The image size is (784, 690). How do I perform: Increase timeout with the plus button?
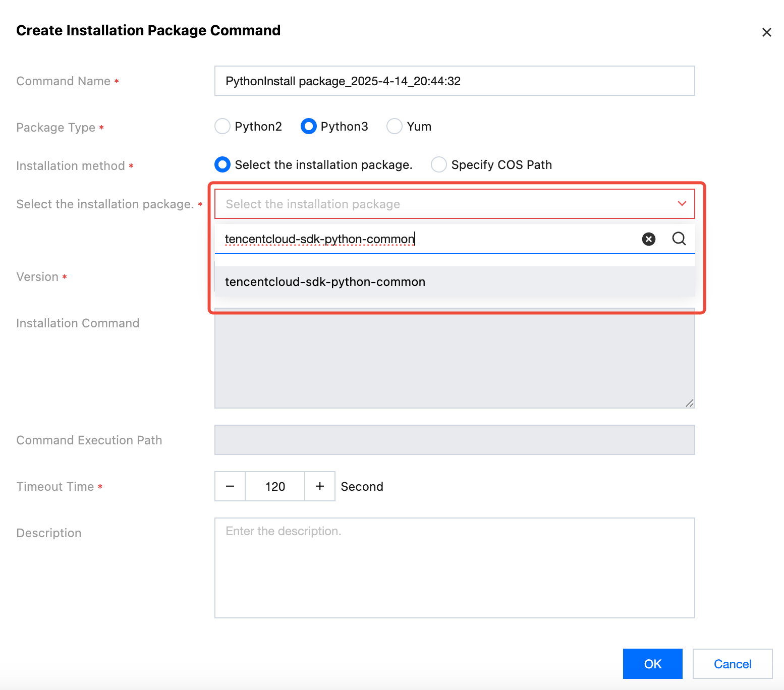pos(320,486)
